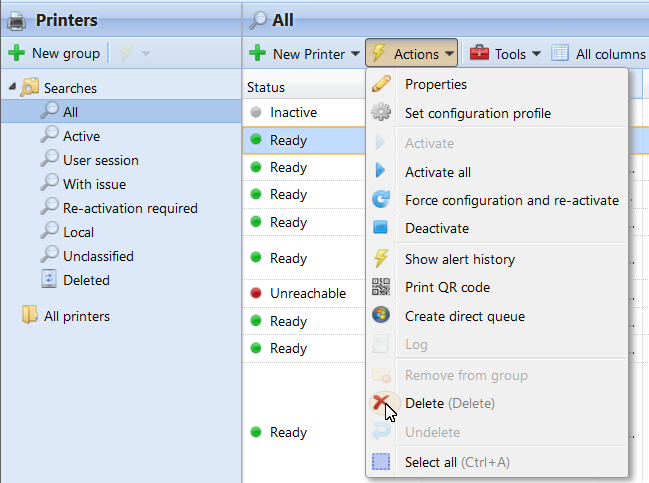Expand the New Printer dropdown arrow
The height and width of the screenshot is (483, 649).
(355, 54)
